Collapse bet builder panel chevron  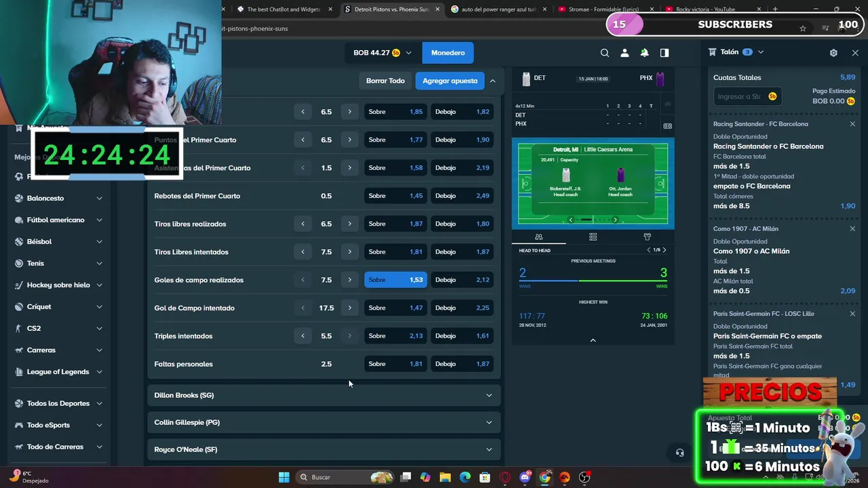[492, 81]
